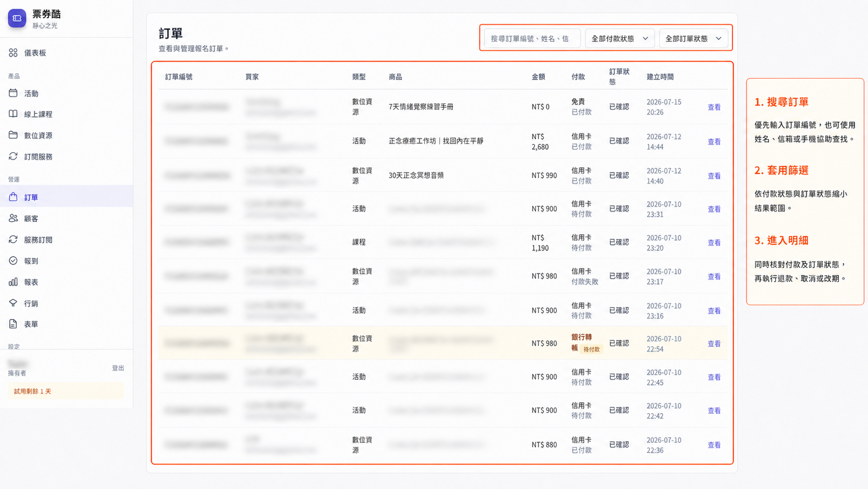Click 查看 for the 銀行轉帳 order row
The image size is (868, 489).
(x=714, y=343)
